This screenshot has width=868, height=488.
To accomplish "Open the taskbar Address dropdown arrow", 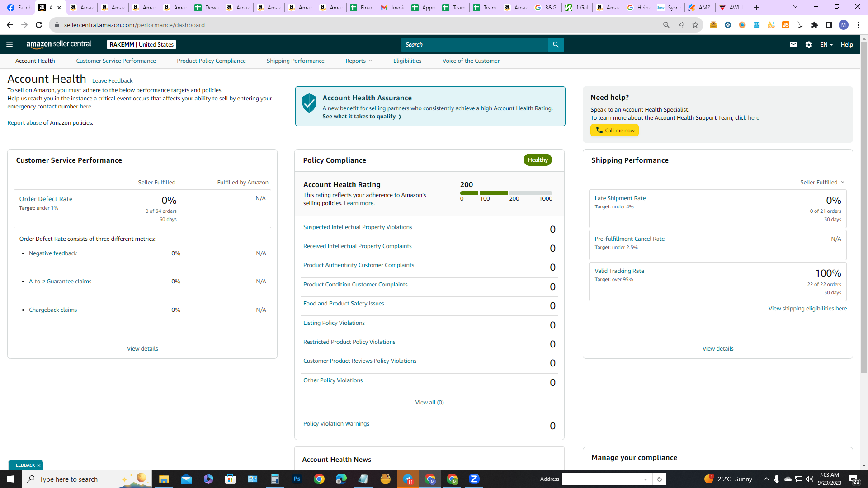I will [x=646, y=479].
